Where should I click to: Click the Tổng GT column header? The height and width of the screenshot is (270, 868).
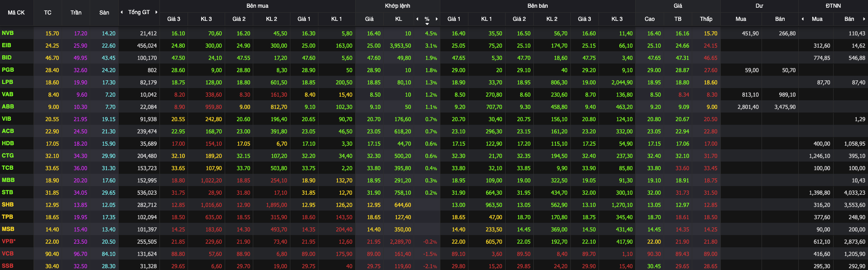point(139,12)
